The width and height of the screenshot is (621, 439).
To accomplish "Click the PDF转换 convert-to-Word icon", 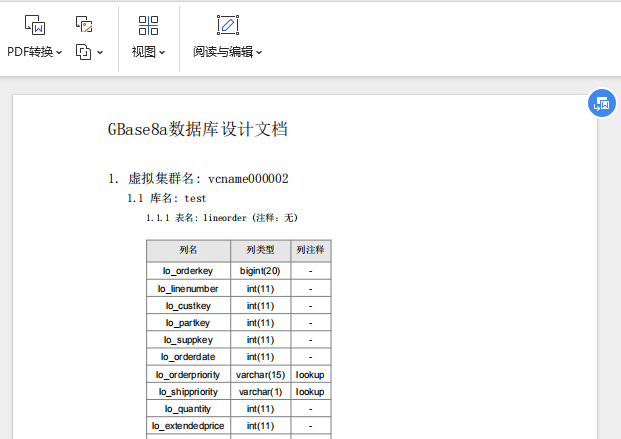I will 35,25.
